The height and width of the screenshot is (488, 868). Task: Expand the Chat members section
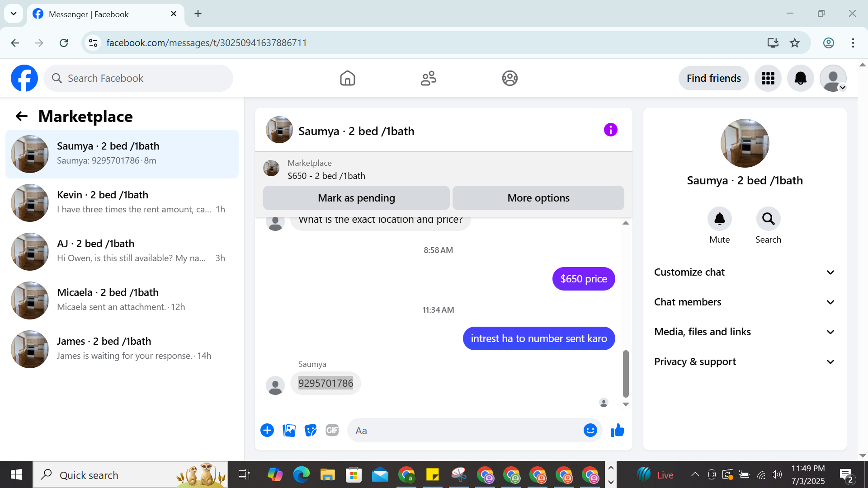744,302
